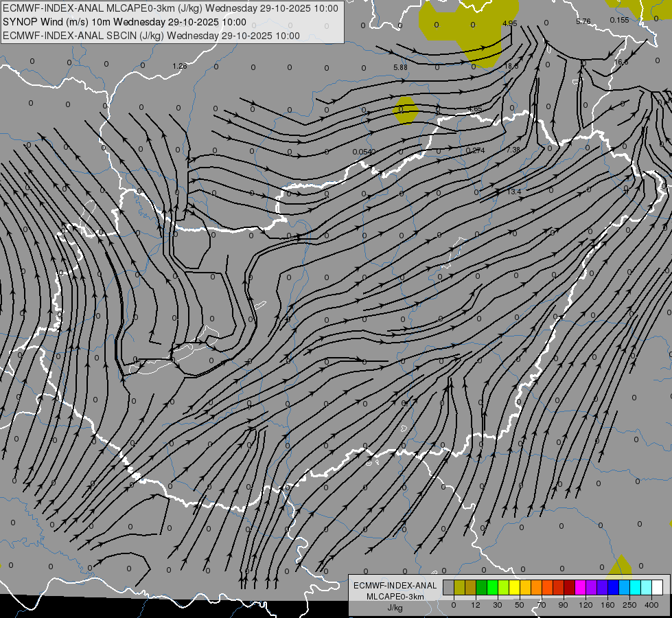
Task: Pick the gray legend swatch
Action: (x=449, y=587)
